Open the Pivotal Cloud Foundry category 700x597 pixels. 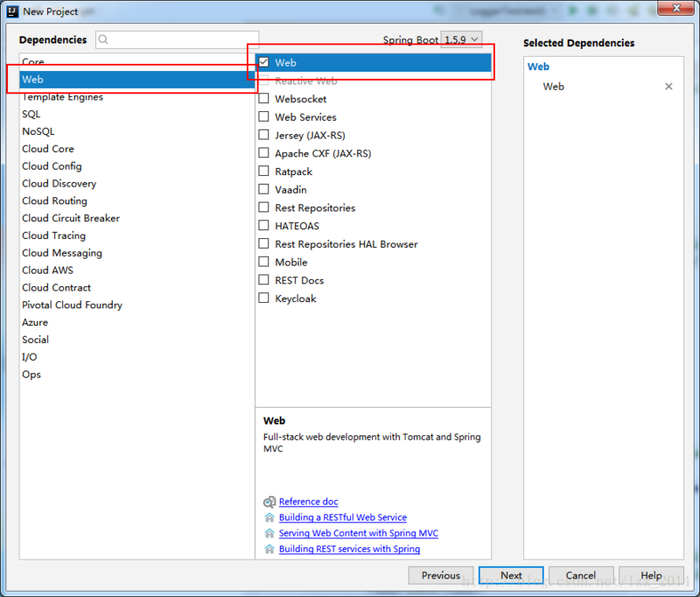136,305
